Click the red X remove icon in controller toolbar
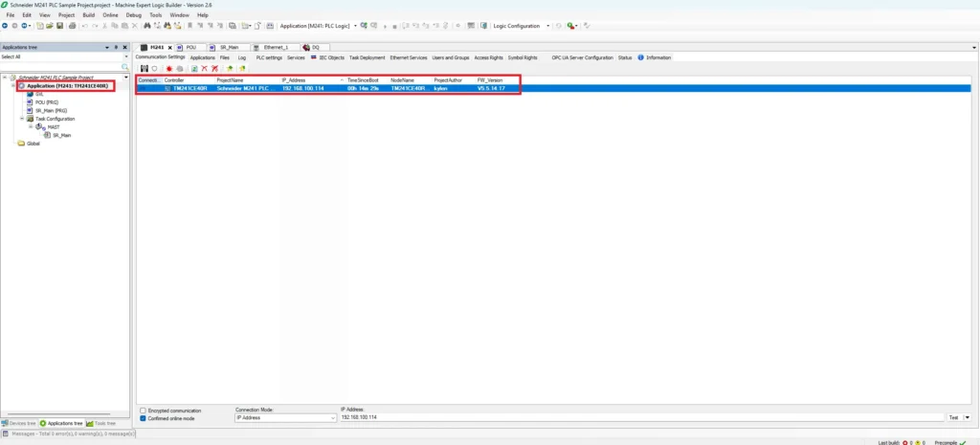This screenshot has height=445, width=980. (x=204, y=68)
